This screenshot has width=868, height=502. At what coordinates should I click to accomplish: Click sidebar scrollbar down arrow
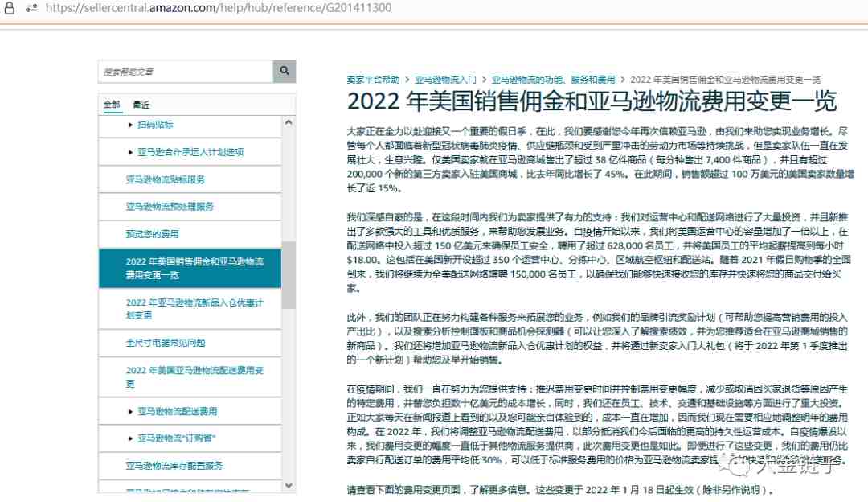(289, 485)
